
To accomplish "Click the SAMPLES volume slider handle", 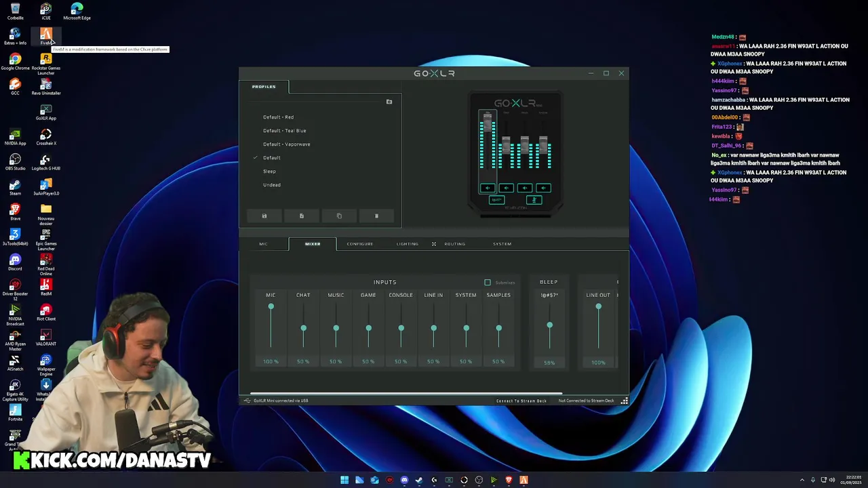I will [498, 329].
